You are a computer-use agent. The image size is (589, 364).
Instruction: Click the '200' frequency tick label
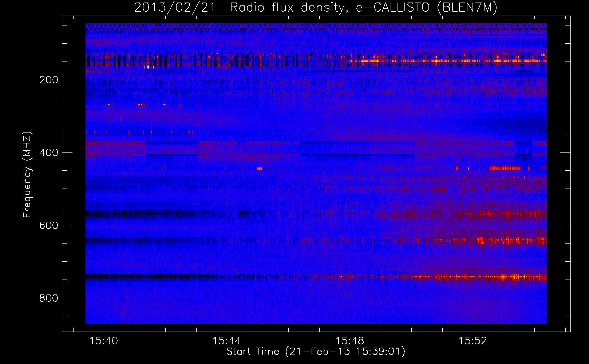(x=49, y=80)
